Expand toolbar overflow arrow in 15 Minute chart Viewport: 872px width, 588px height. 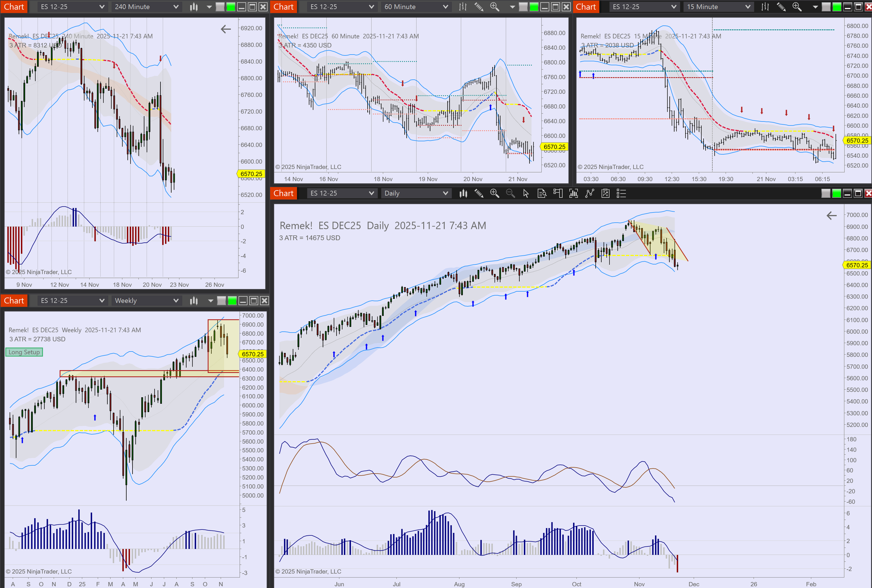point(815,7)
